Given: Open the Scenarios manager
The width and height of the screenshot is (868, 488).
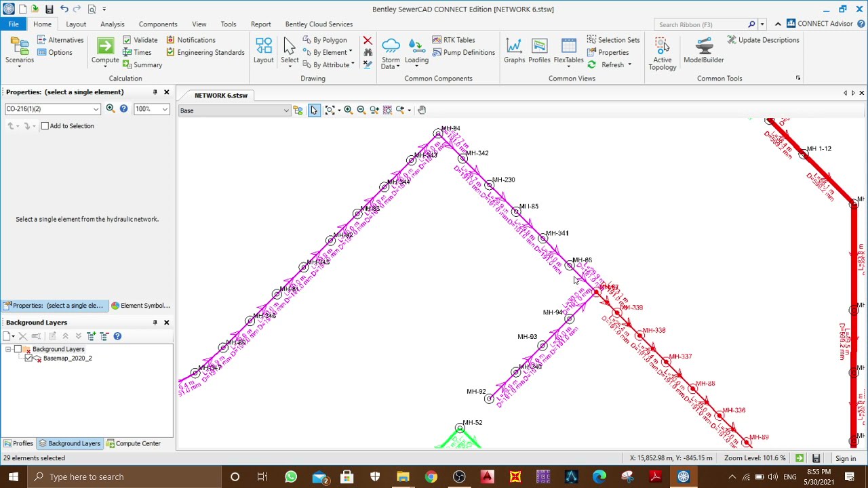Looking at the screenshot, I should (20, 52).
